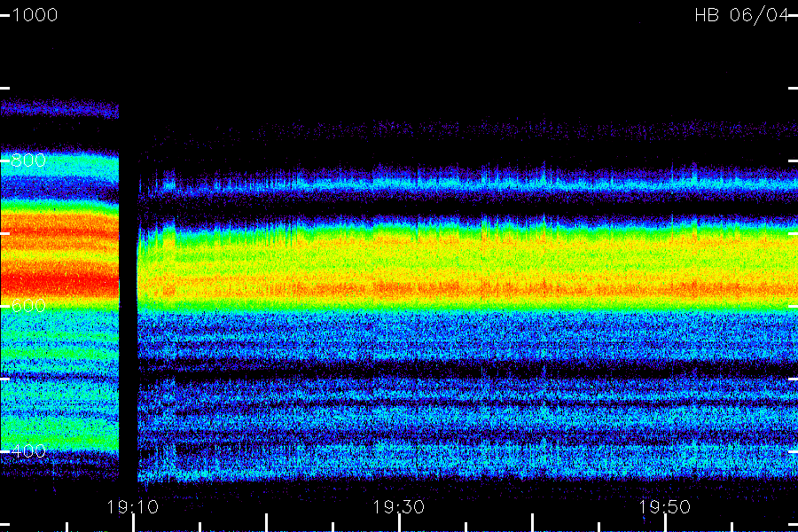The image size is (798, 532).
Task: Click the 400 frequency axis label
Action: (28, 450)
